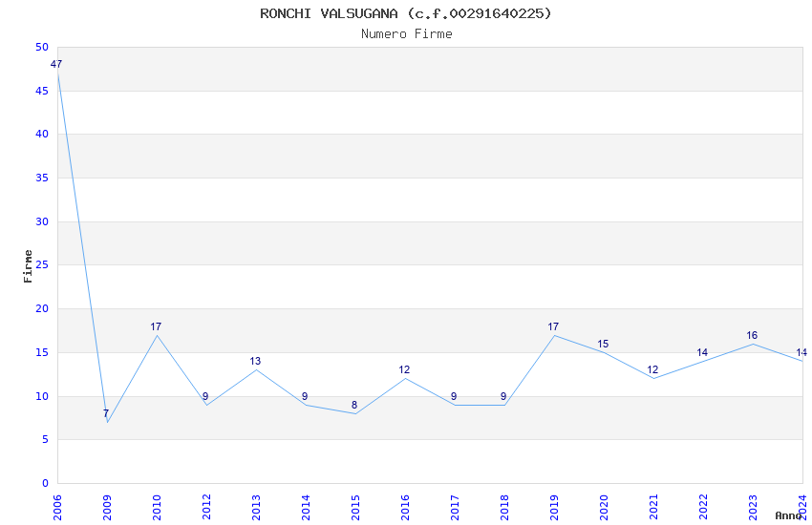
Task: Click the Firme vertical axis label
Action: click(x=28, y=266)
